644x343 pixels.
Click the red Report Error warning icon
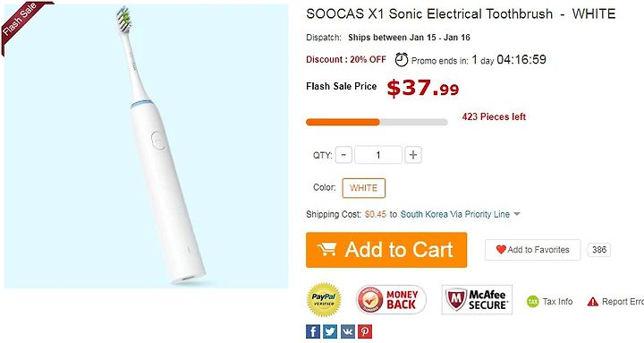(593, 302)
